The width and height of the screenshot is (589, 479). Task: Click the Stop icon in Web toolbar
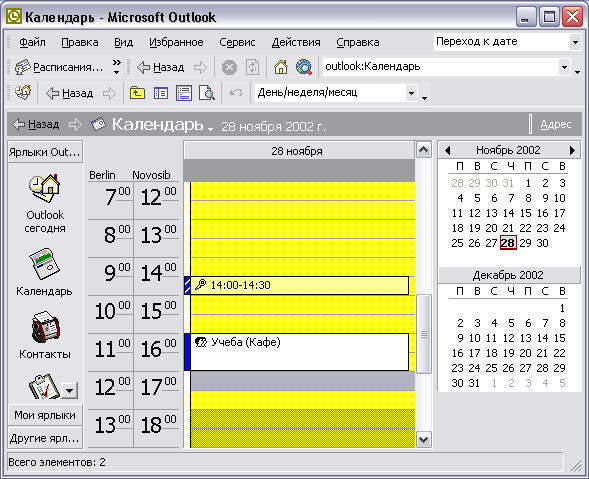tap(229, 68)
